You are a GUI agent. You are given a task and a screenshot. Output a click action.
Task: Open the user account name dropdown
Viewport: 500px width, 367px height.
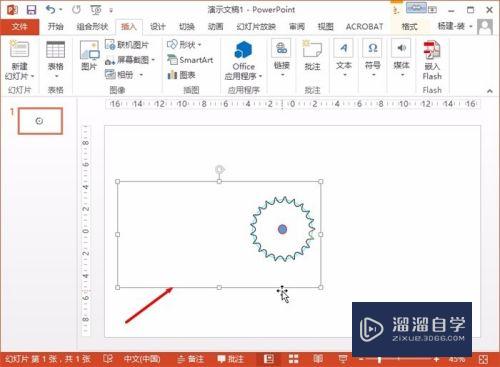[455, 26]
